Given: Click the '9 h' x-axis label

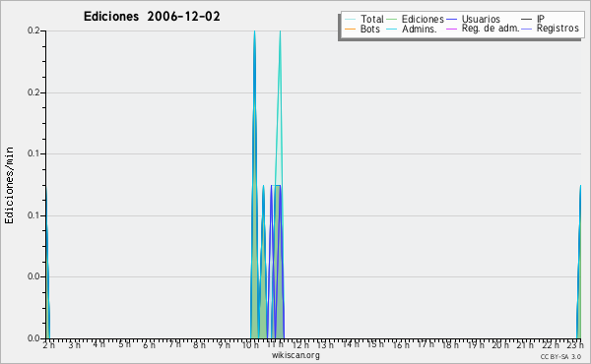Looking at the screenshot, I should click(x=224, y=344).
